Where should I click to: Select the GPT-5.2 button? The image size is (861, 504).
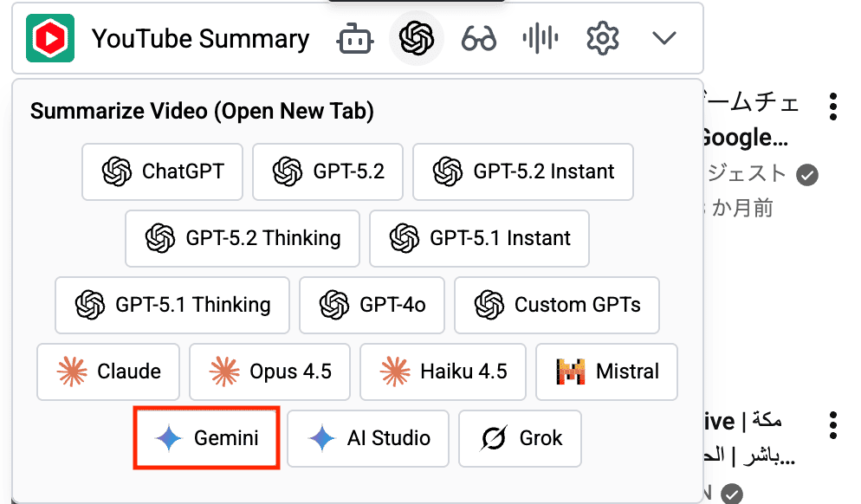(x=328, y=171)
